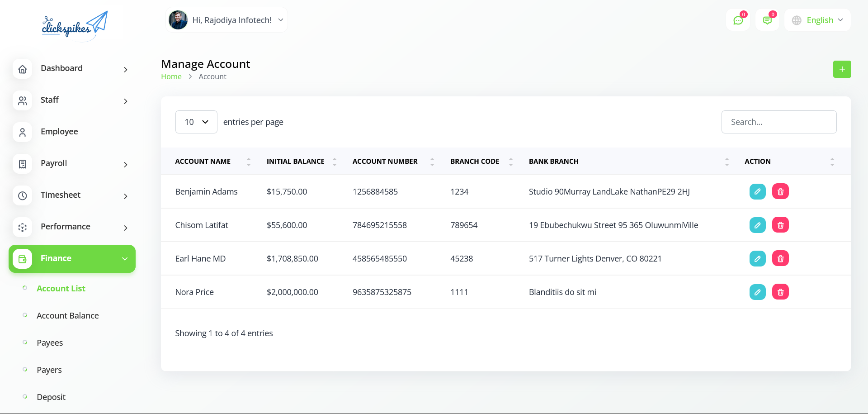
Task: Click the Timesheet clock icon
Action: pos(23,196)
